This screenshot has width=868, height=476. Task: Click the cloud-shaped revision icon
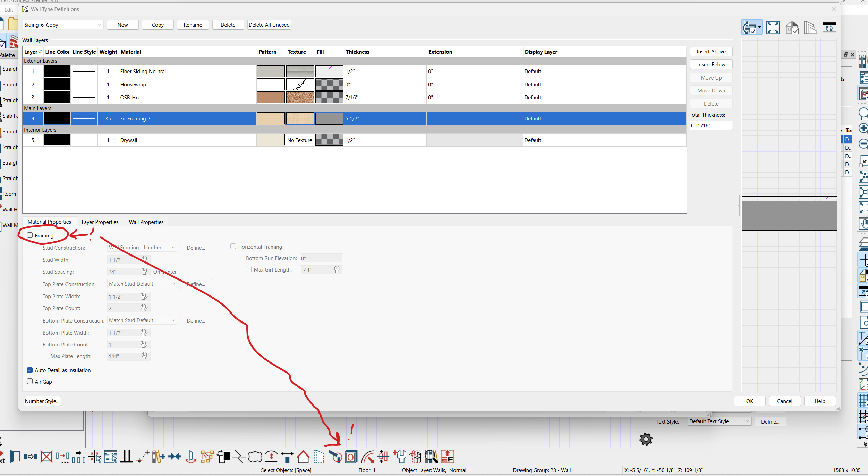click(x=255, y=457)
